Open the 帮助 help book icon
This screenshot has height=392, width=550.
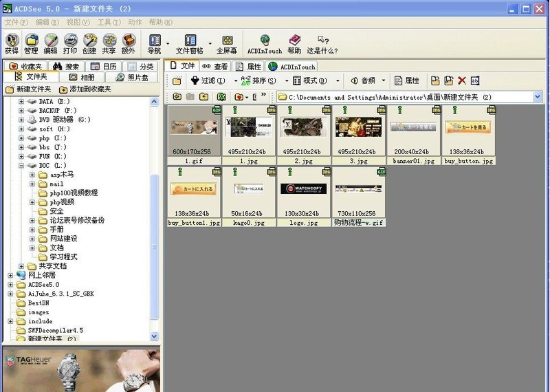(294, 44)
